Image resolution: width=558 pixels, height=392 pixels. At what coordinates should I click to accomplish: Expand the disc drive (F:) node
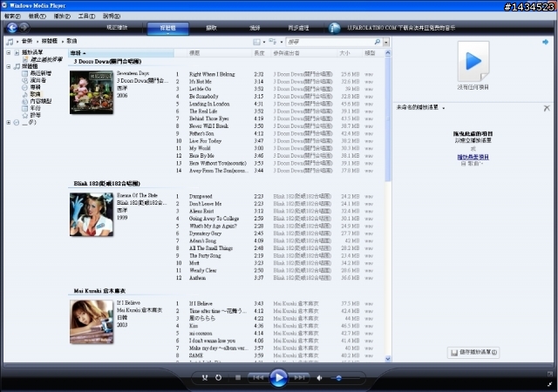coord(8,122)
